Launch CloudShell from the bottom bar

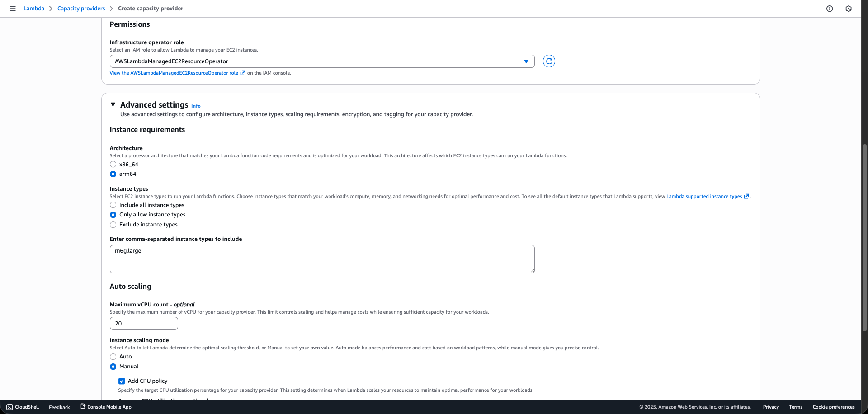pos(22,407)
